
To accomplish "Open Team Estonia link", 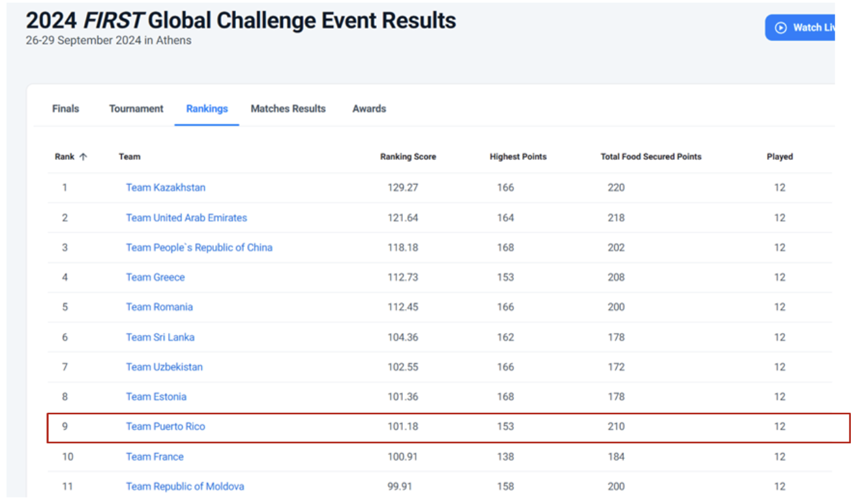I will 156,396.
